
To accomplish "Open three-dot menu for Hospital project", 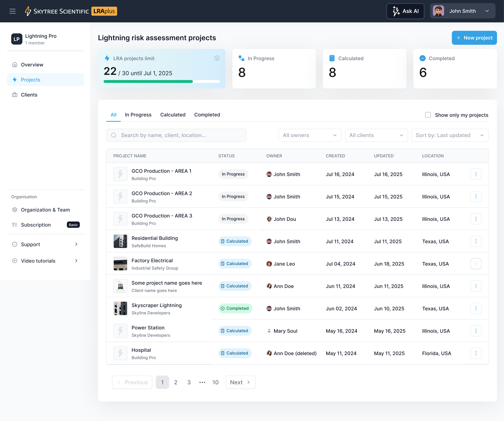I will [x=476, y=353].
